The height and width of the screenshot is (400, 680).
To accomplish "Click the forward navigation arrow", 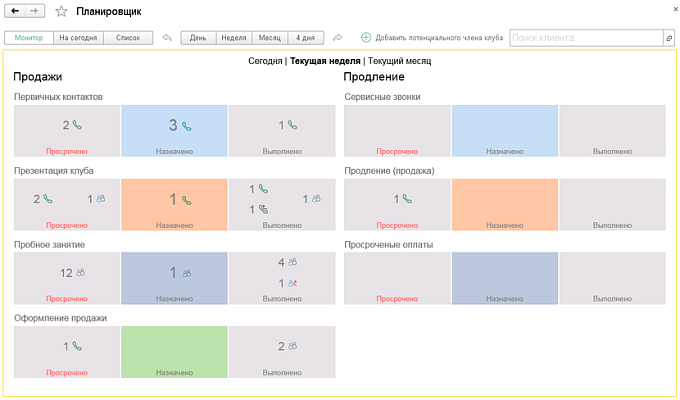I will click(x=35, y=11).
